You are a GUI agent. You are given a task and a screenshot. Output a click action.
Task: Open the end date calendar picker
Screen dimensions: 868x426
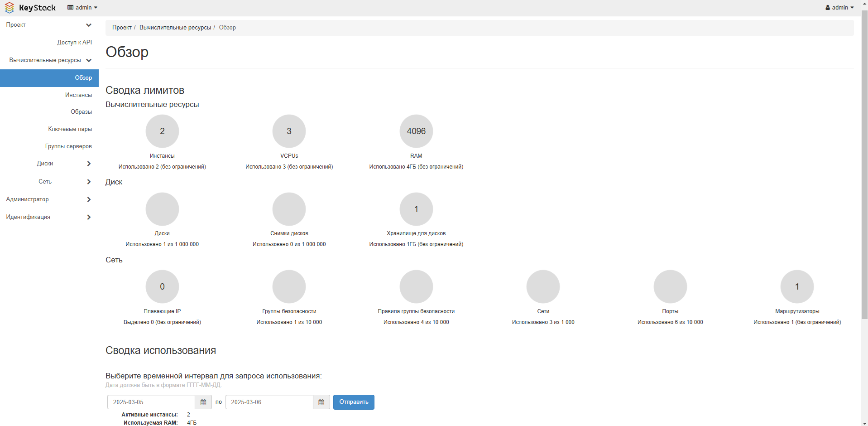[321, 402]
